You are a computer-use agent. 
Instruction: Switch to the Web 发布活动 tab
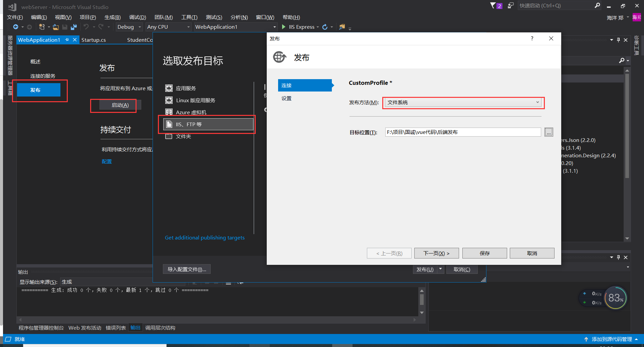click(x=85, y=328)
